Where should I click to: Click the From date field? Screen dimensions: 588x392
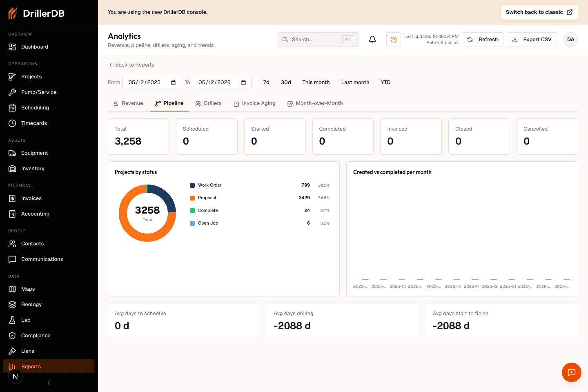pyautogui.click(x=152, y=82)
